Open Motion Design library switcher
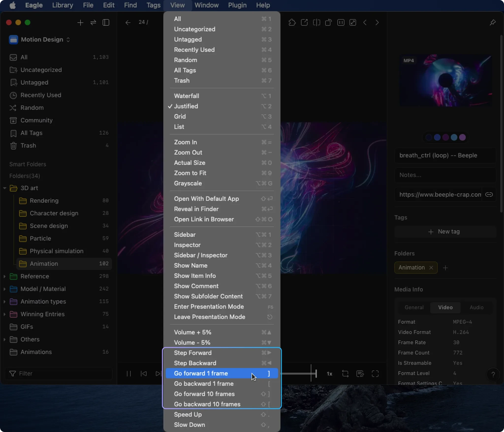The width and height of the screenshot is (504, 432). [39, 40]
